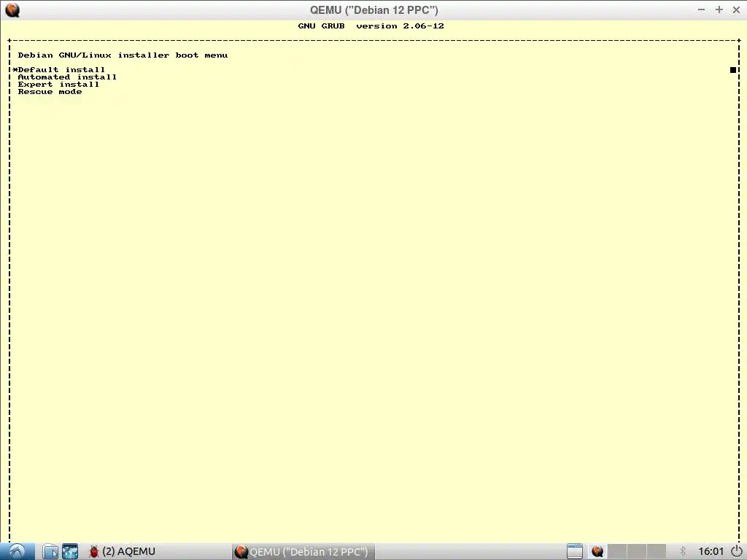Click the QEMU logo in the title bar
The image size is (747, 560).
[x=12, y=10]
